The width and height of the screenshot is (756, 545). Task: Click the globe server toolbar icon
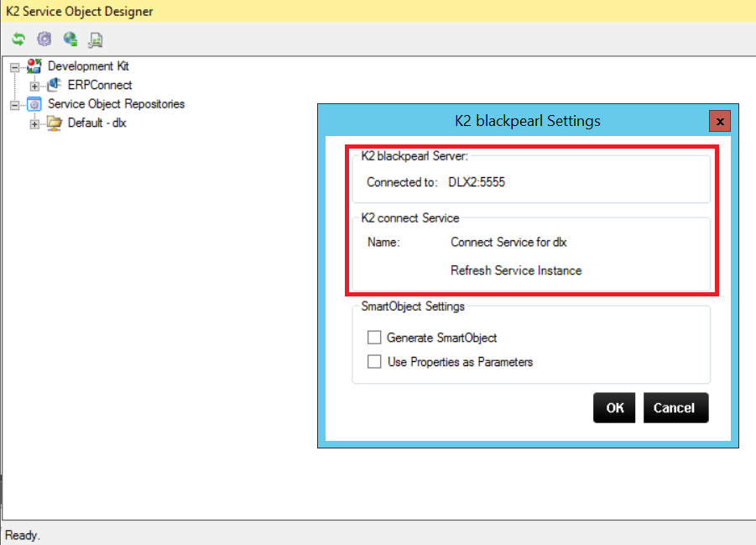(70, 39)
